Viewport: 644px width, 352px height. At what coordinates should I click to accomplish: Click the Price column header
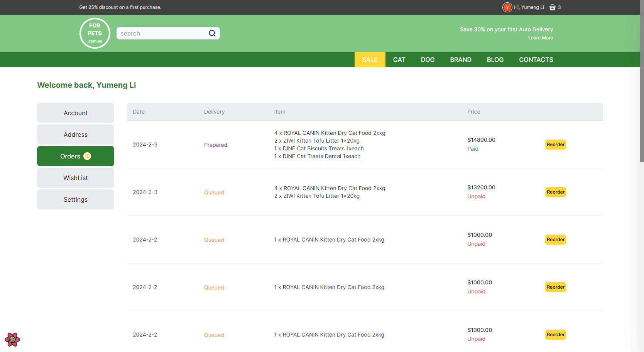(x=473, y=112)
